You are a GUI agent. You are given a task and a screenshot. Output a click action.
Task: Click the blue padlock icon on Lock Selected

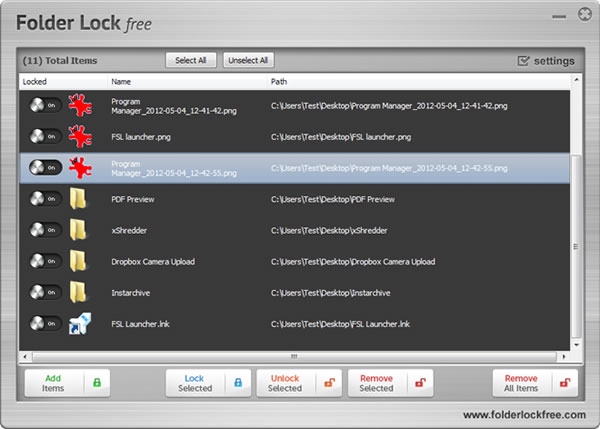[238, 382]
